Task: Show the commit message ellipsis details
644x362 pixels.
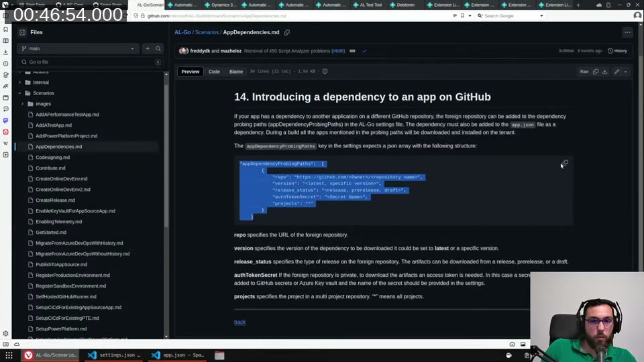Action: coord(352,51)
